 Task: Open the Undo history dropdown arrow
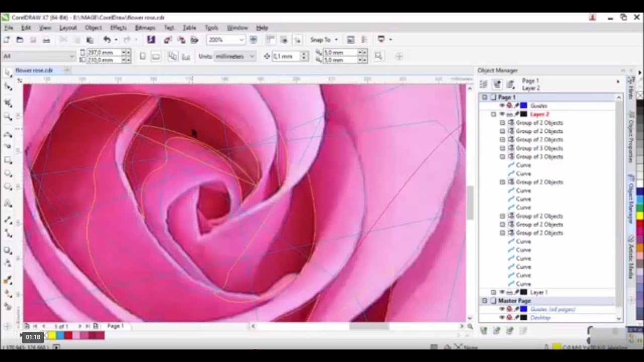116,40
